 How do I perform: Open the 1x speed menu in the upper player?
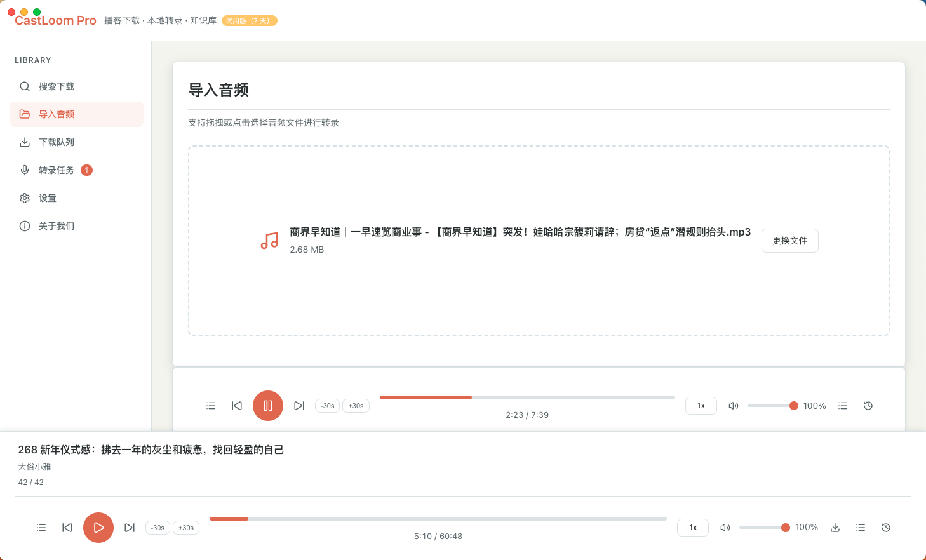tap(701, 405)
